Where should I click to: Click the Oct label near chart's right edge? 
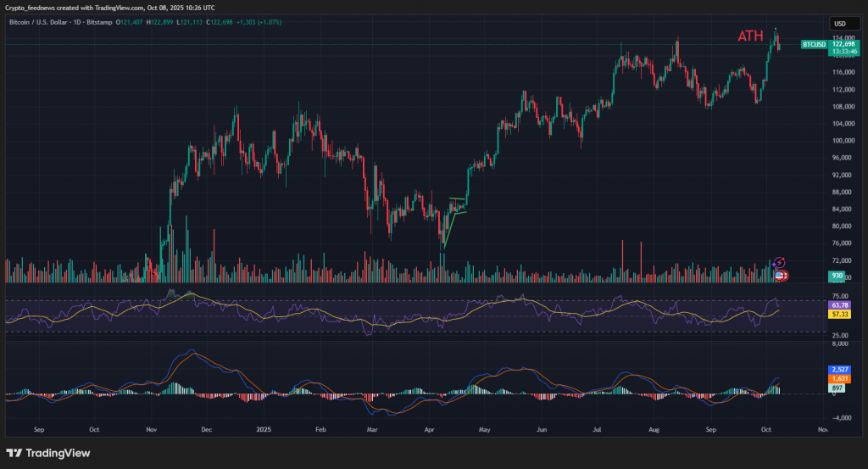tap(767, 429)
